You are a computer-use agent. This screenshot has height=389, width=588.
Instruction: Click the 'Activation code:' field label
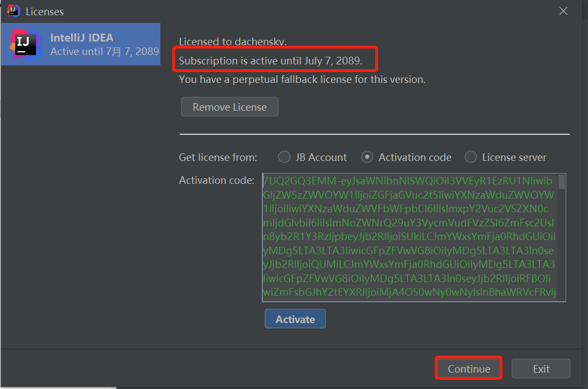pyautogui.click(x=217, y=180)
